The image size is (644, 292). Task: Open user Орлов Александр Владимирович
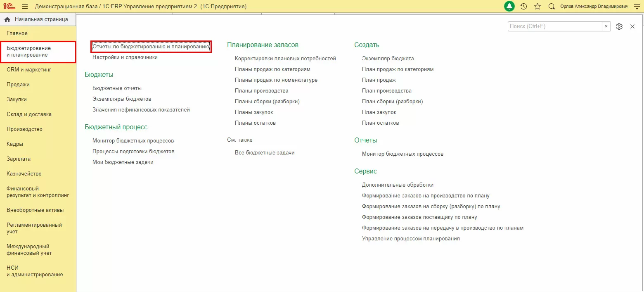594,7
